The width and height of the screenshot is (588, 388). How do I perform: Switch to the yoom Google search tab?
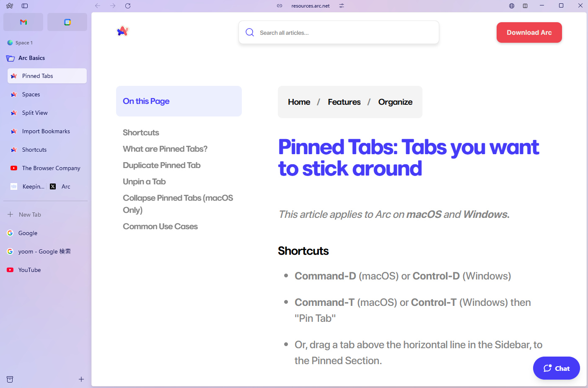[x=46, y=251]
